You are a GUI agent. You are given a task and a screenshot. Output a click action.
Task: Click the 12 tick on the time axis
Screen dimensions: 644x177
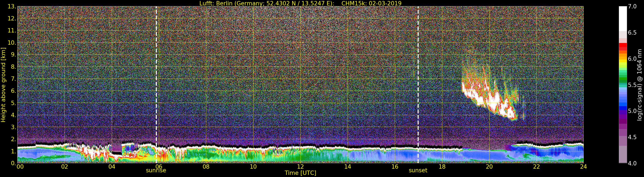(300, 167)
